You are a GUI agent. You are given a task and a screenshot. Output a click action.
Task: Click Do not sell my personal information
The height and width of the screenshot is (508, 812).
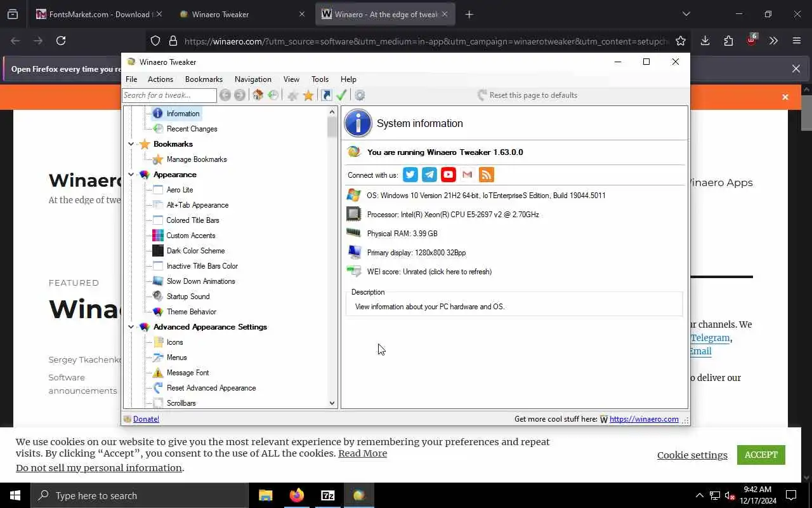point(99,468)
